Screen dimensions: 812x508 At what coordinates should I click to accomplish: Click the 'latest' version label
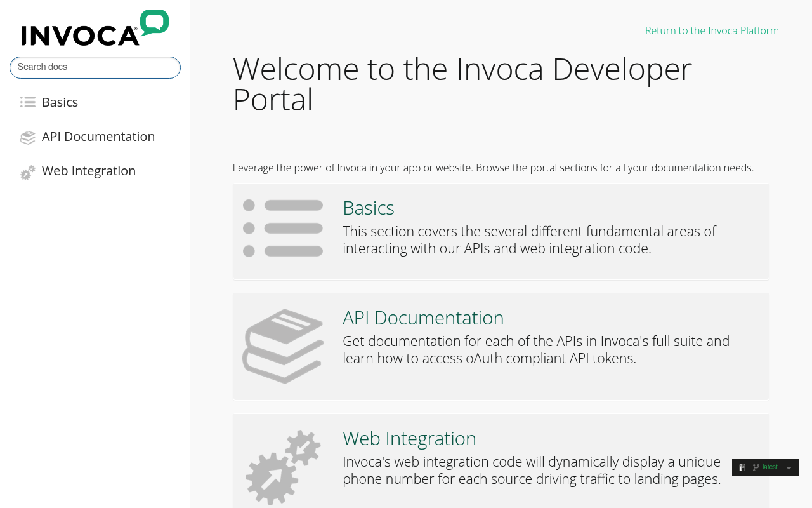point(770,467)
